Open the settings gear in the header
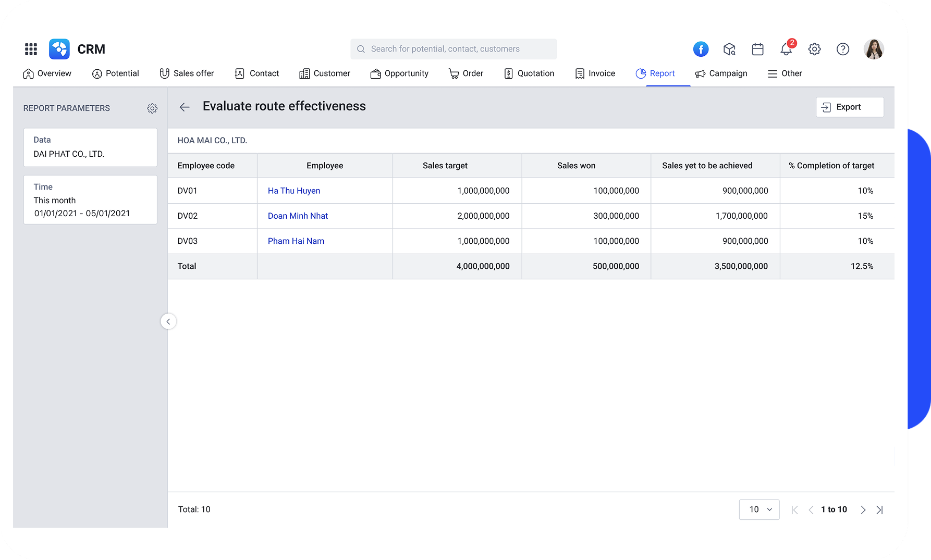The image size is (931, 560). point(814,49)
